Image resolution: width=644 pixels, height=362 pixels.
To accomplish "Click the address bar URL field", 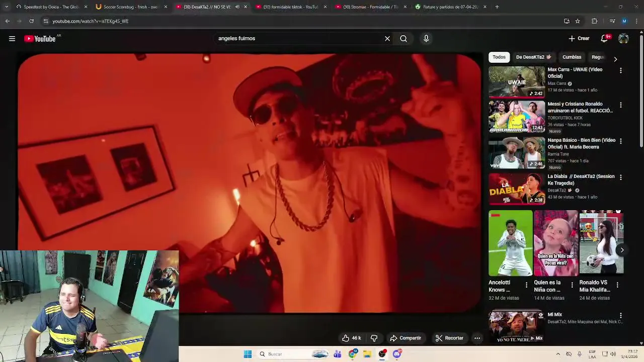I will pyautogui.click(x=302, y=21).
